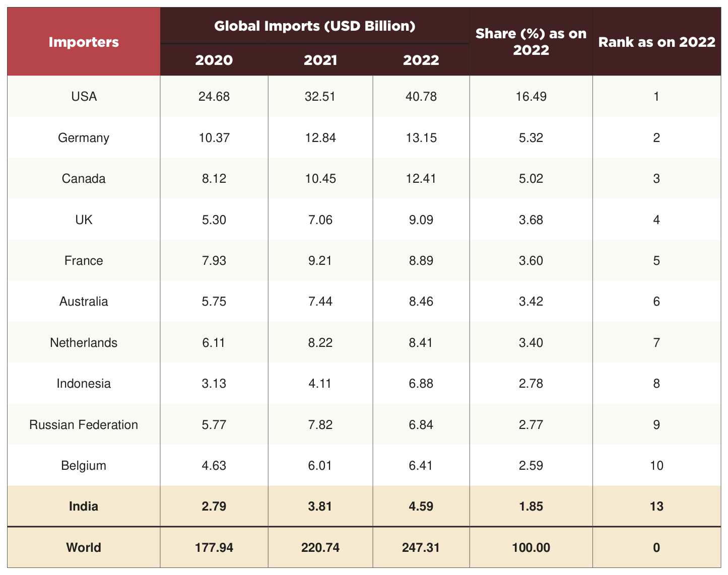
Task: Select the "Germany" importer cell
Action: 84,137
